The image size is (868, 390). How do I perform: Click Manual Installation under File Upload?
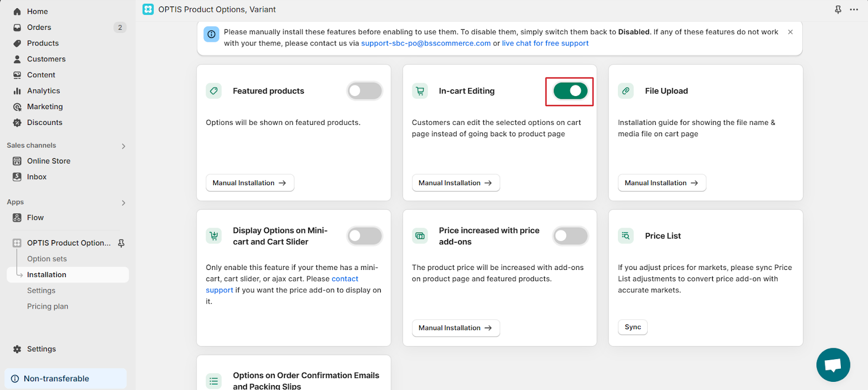click(x=662, y=183)
